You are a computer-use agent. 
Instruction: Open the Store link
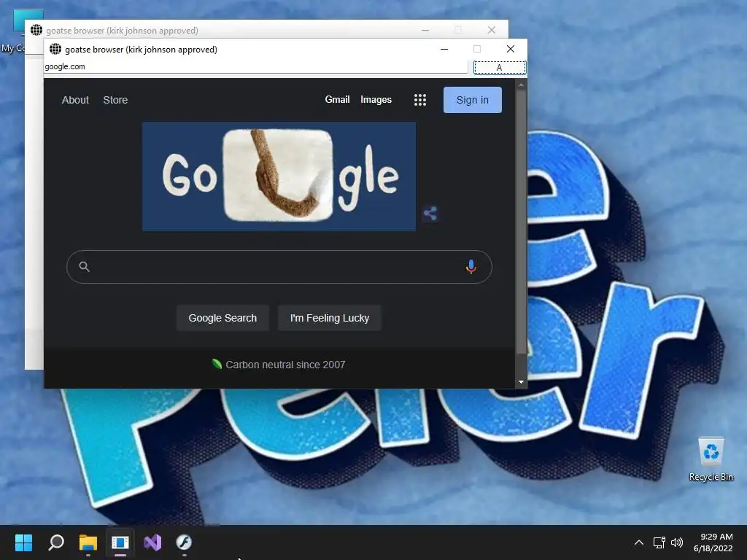115,100
